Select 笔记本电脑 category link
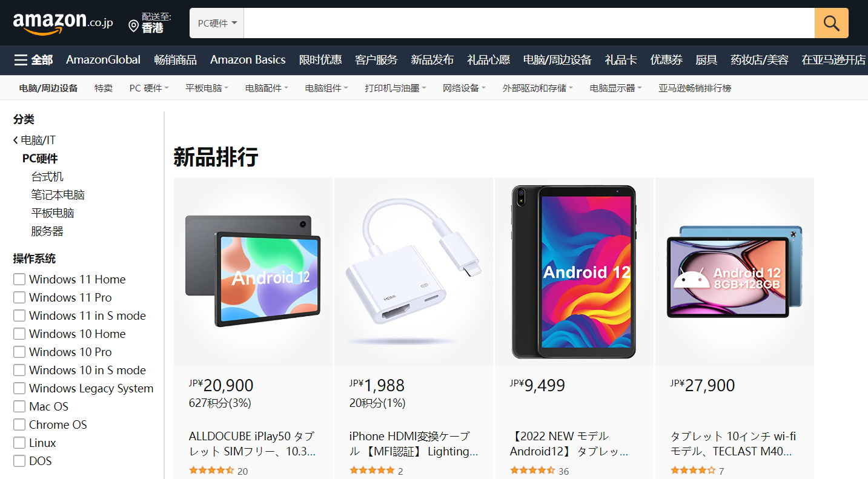This screenshot has width=868, height=479. point(58,195)
